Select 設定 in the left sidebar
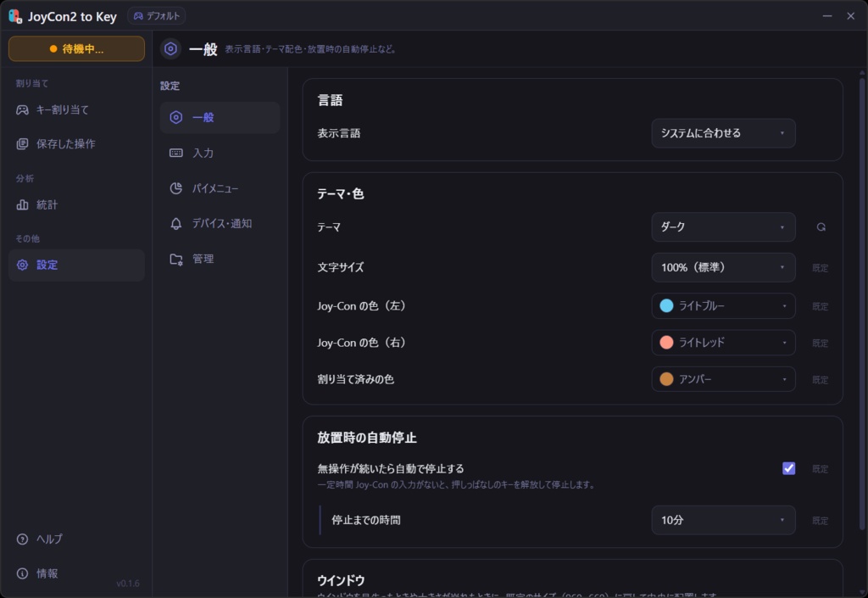The width and height of the screenshot is (868, 598). (76, 265)
